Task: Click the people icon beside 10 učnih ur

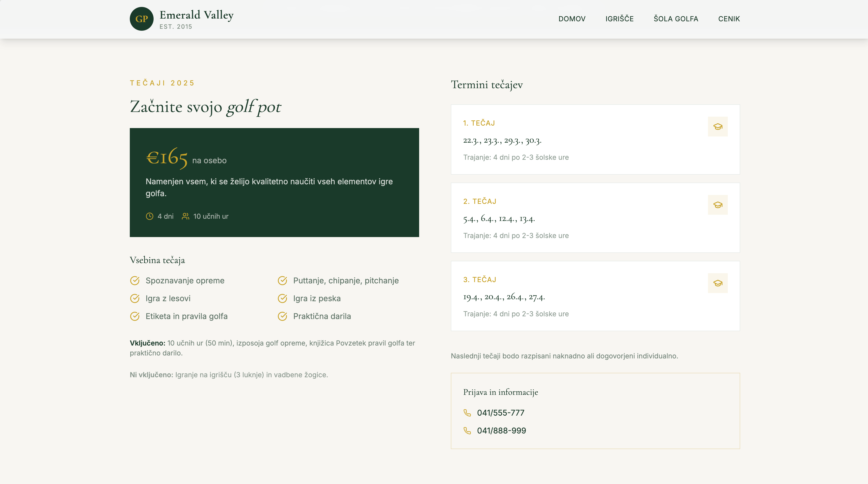Action: [185, 216]
